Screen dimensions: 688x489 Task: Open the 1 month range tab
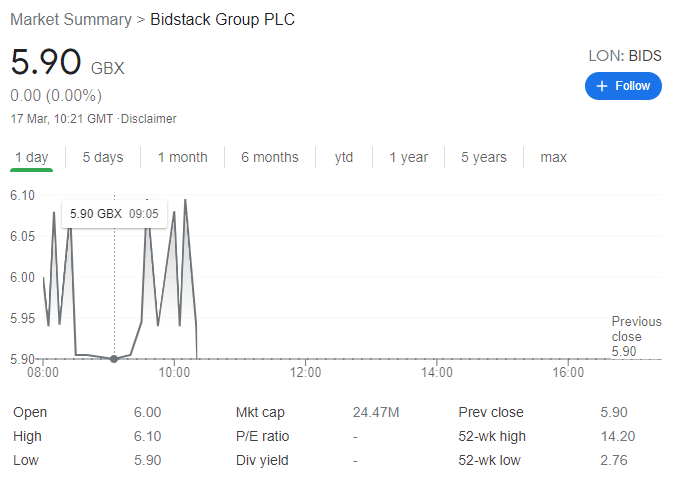coord(183,157)
